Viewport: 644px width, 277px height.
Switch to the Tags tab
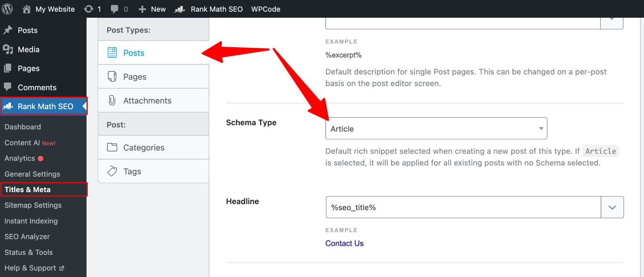153,171
